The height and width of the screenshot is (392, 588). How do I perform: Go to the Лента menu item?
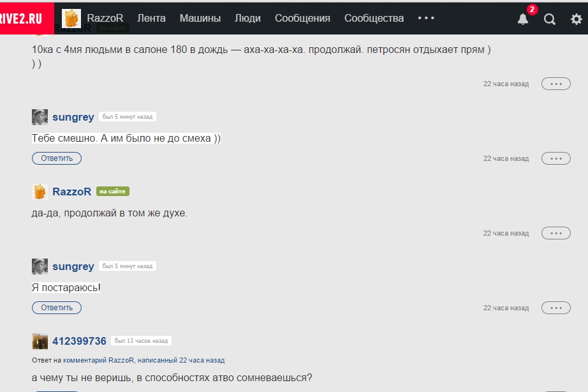pos(151,18)
